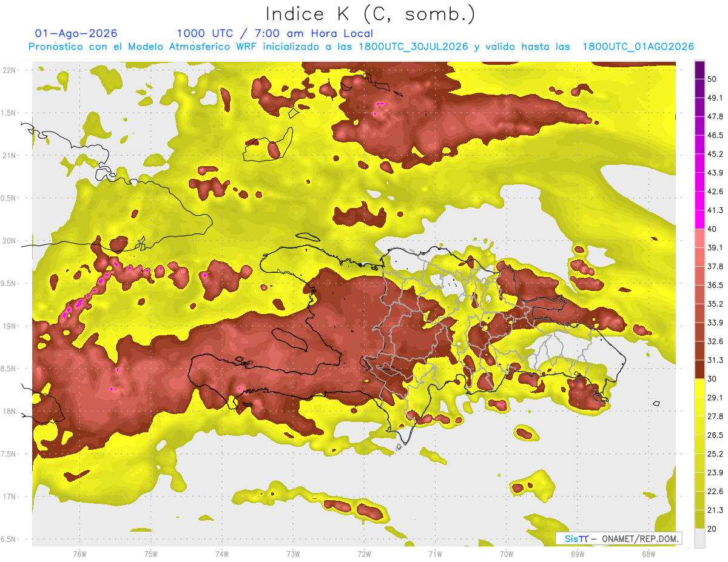Click the "22N" latitude label
Screen dimensions: 728x562
click(x=10, y=70)
